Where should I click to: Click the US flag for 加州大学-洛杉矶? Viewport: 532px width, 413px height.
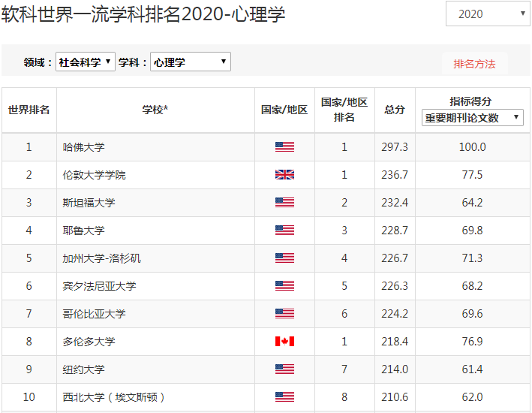284,258
